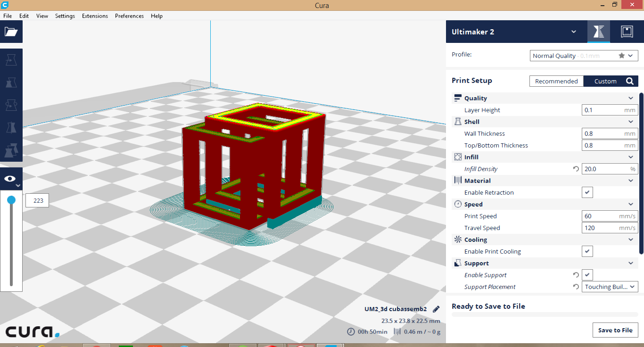The image size is (644, 347).
Task: Click the Infill category icon
Action: coord(457,157)
